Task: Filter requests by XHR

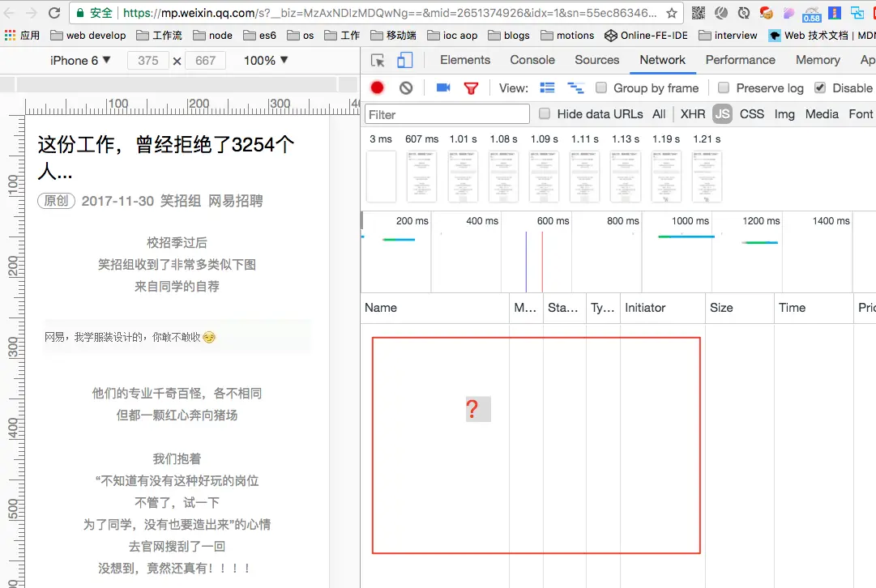Action: coord(693,114)
